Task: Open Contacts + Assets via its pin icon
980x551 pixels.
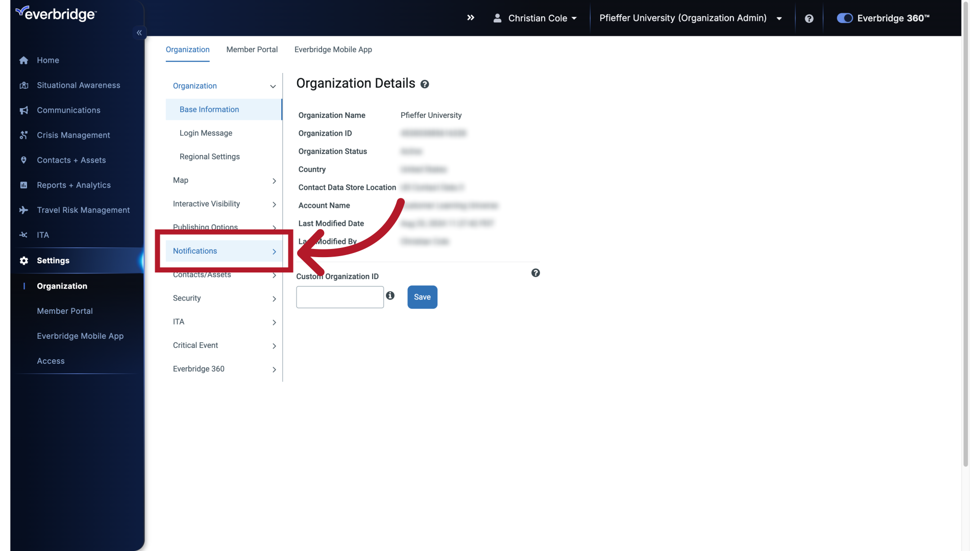Action: tap(23, 160)
